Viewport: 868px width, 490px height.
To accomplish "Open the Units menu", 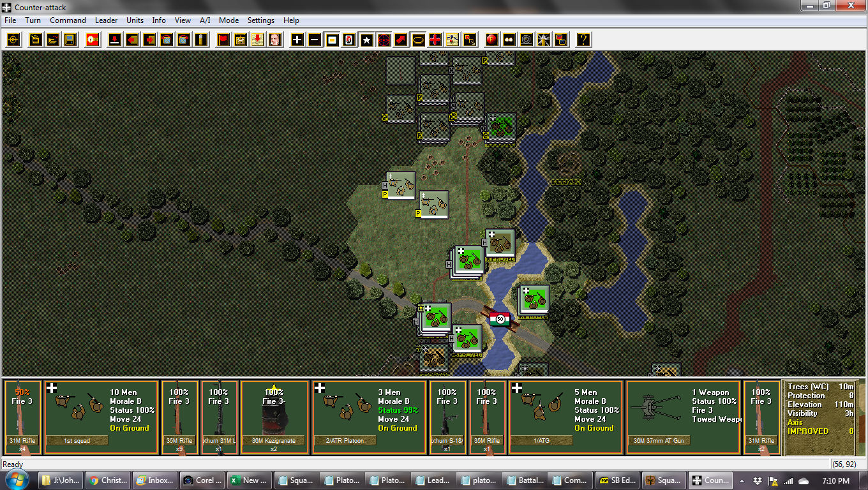I will 135,20.
